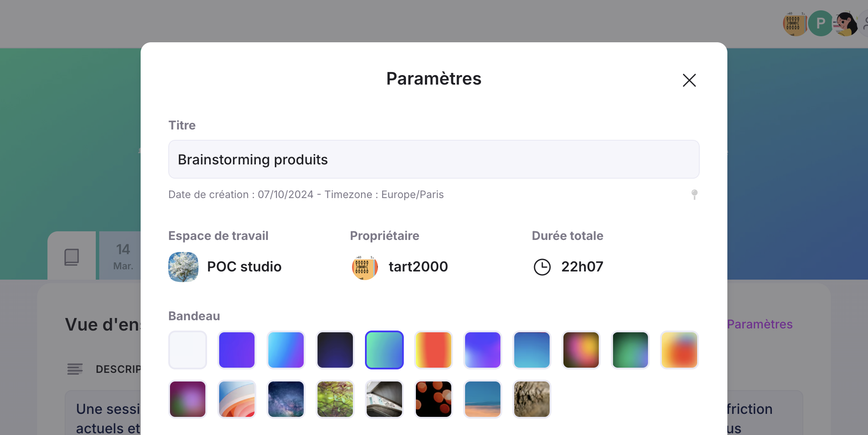868x435 pixels.
Task: Open the notebook icon tab
Action: [x=72, y=257]
